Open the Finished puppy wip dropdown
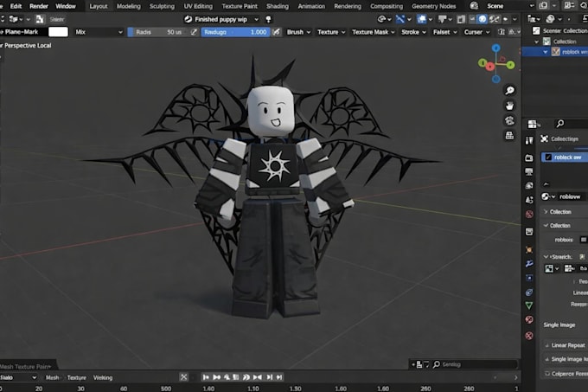The height and width of the screenshot is (392, 588). tap(221, 19)
